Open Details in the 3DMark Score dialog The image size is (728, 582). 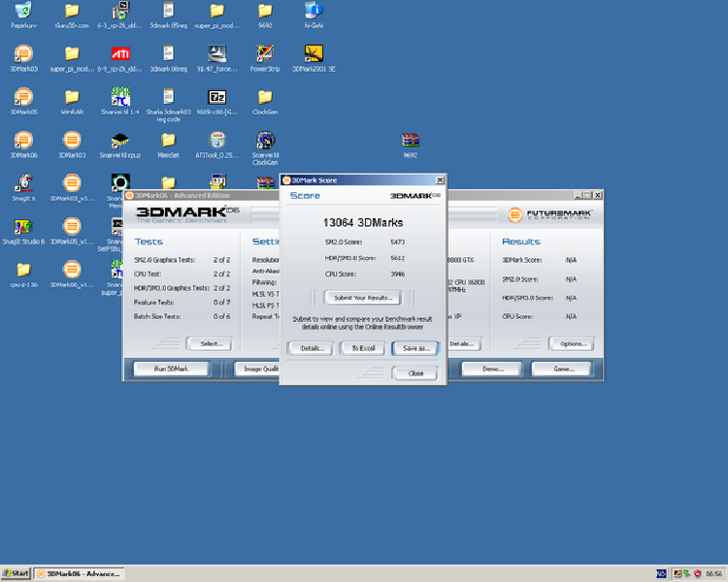tap(312, 348)
